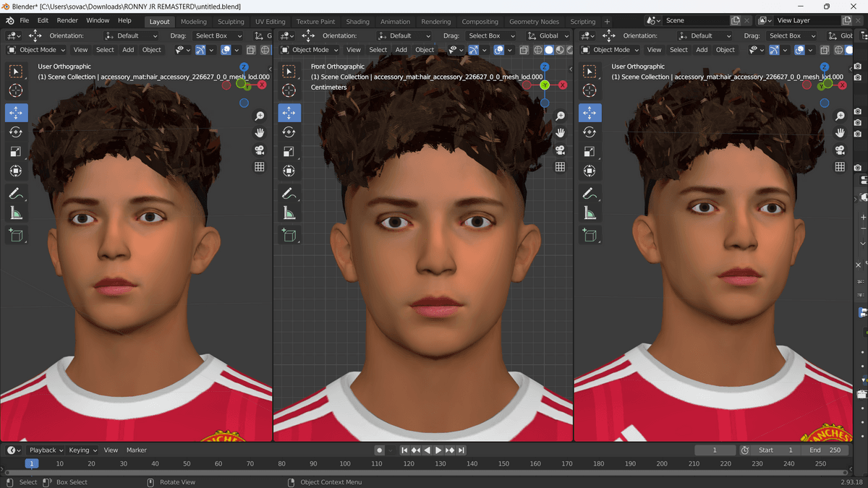868x488 pixels.
Task: Toggle gizmo display in right viewport header
Action: (775, 50)
